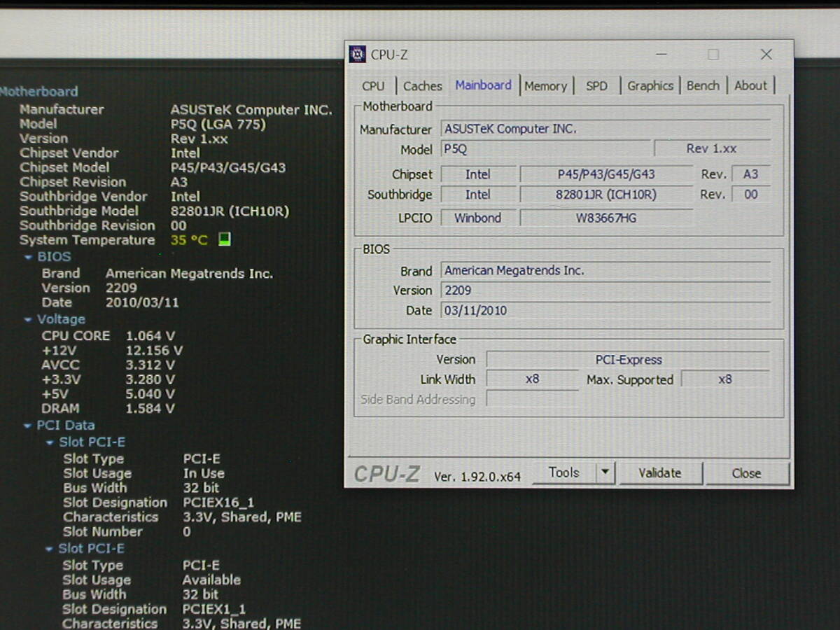Click the Manufacturer field ASUSTeK Computer INC.
The width and height of the screenshot is (840, 630).
coord(605,129)
